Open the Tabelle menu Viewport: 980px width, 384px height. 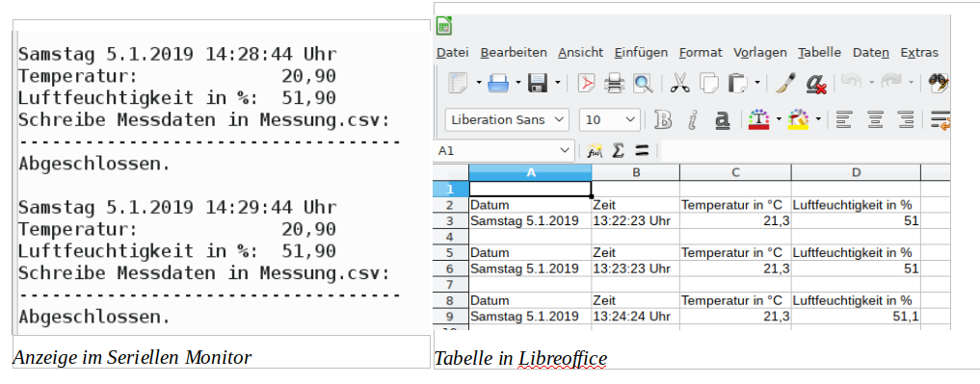click(819, 52)
